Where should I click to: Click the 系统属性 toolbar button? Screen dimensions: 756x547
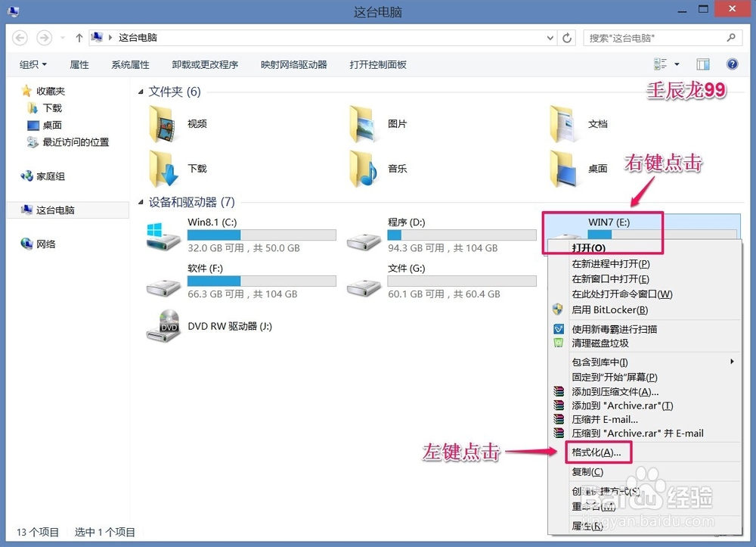tap(130, 64)
